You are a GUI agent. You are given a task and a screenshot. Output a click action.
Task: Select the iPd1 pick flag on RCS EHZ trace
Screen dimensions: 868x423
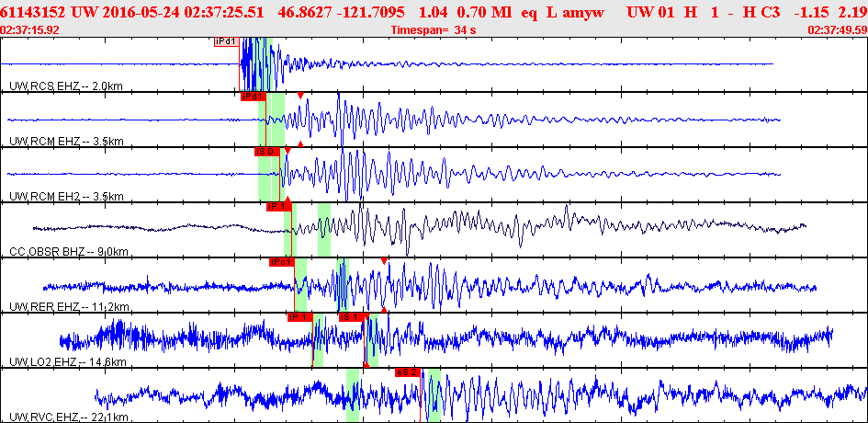(x=226, y=41)
